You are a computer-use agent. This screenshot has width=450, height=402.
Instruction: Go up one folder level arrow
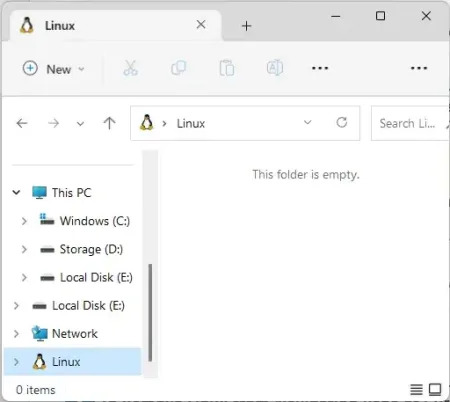pyautogui.click(x=109, y=123)
